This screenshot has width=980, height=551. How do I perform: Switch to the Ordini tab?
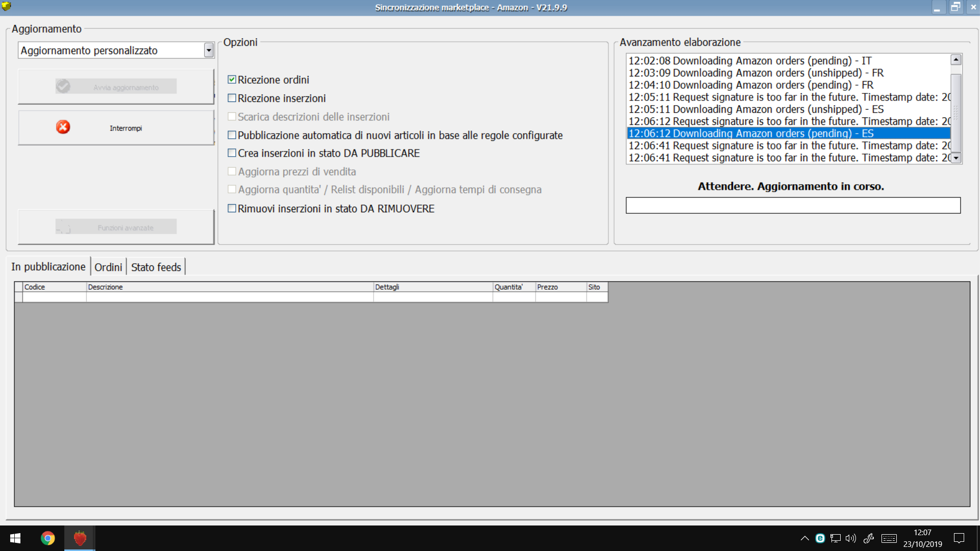coord(108,267)
